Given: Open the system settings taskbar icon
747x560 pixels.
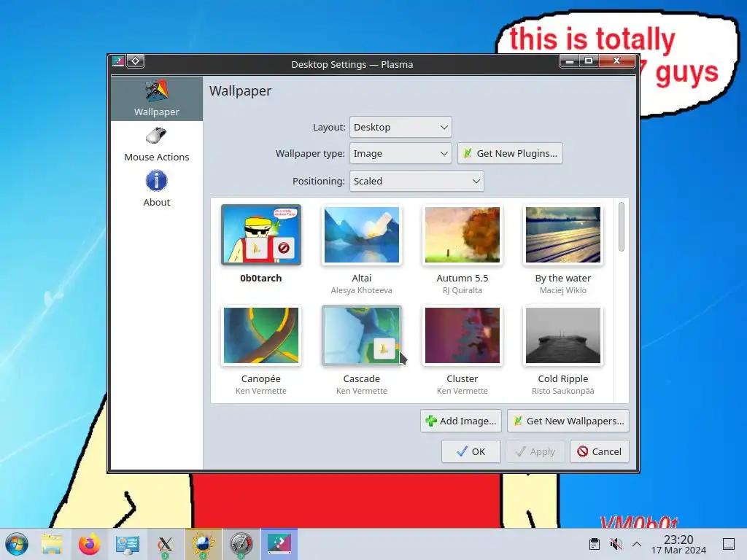Looking at the screenshot, I should coord(127,544).
